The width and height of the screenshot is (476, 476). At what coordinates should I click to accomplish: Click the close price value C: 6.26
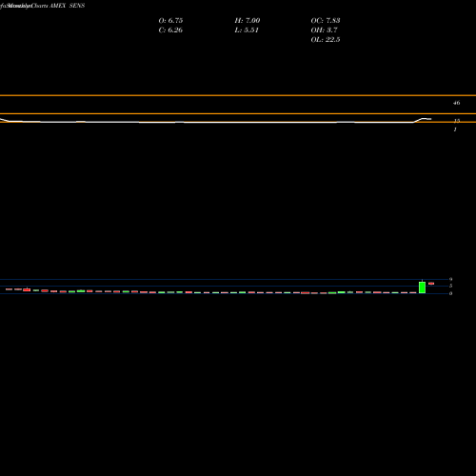coord(170,30)
